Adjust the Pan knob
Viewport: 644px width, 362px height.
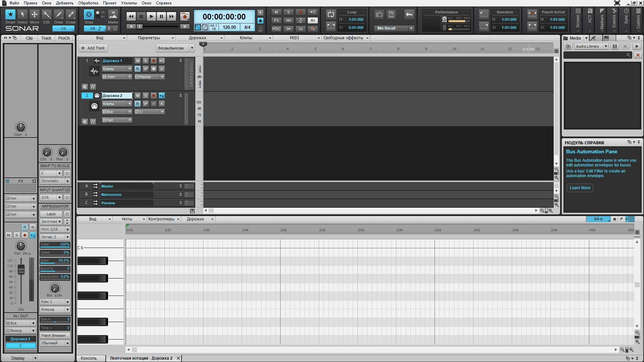[x=20, y=246]
